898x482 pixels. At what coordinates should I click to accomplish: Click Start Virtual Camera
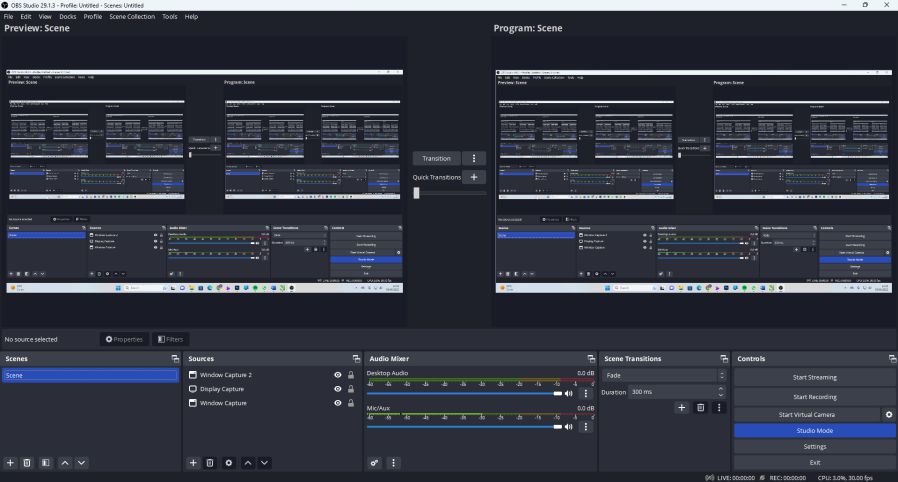tap(806, 414)
